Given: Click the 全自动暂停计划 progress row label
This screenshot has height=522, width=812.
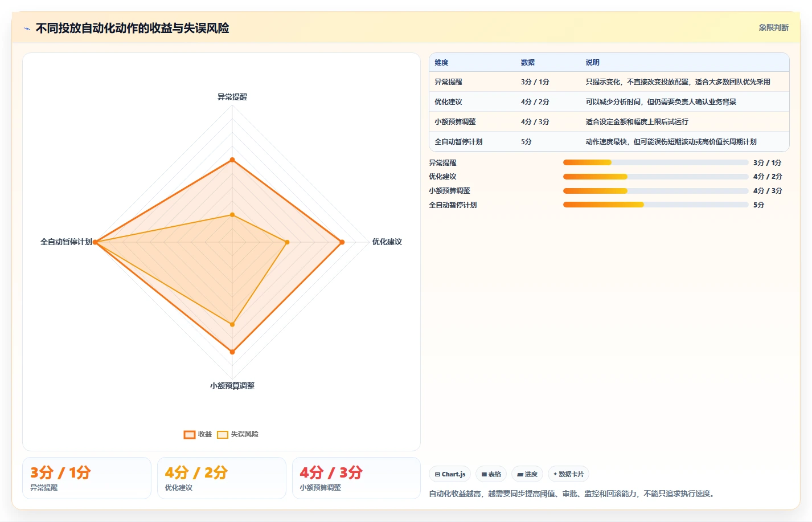Looking at the screenshot, I should tap(453, 205).
